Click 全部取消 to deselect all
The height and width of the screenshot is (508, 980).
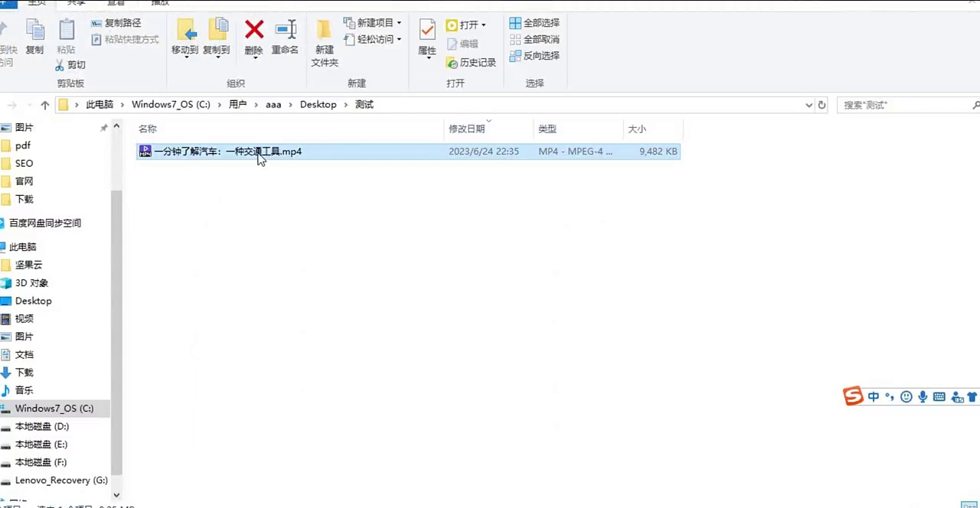534,39
